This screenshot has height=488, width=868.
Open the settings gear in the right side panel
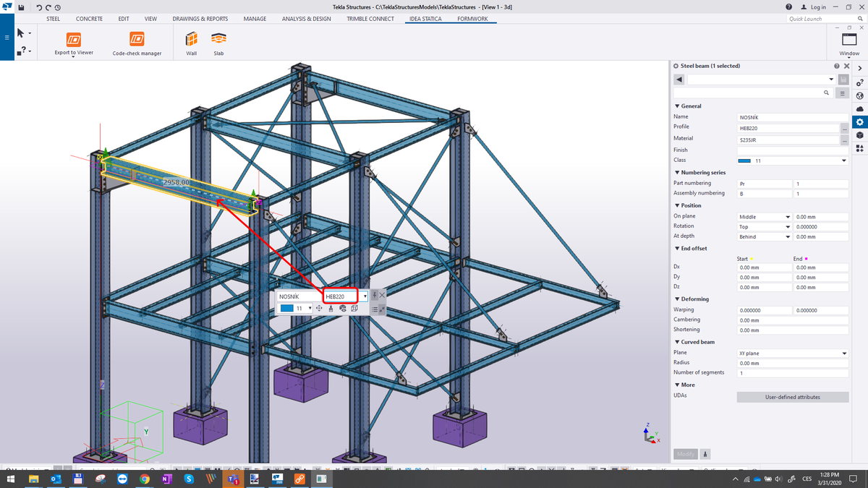860,121
